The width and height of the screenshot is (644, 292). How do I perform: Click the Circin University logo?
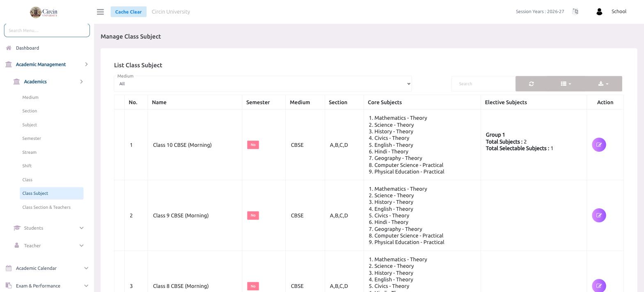tap(44, 12)
